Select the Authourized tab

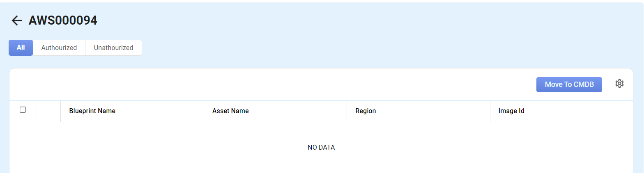(59, 48)
